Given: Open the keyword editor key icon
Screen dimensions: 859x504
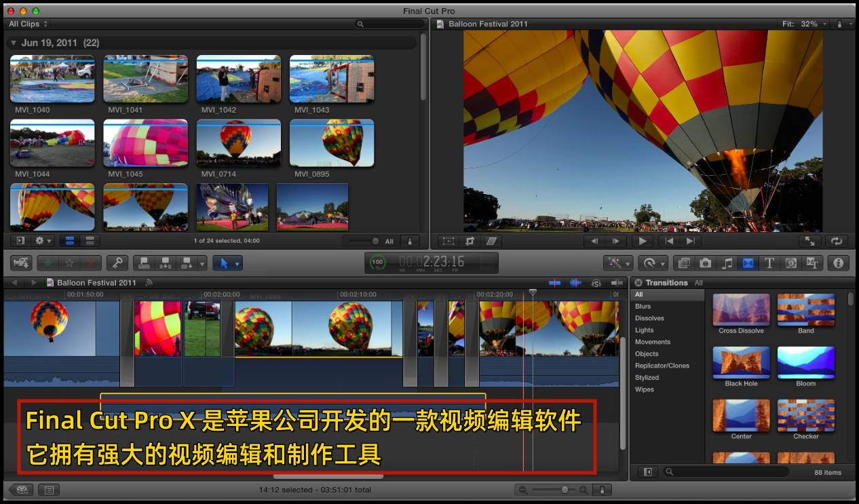Looking at the screenshot, I should (117, 263).
